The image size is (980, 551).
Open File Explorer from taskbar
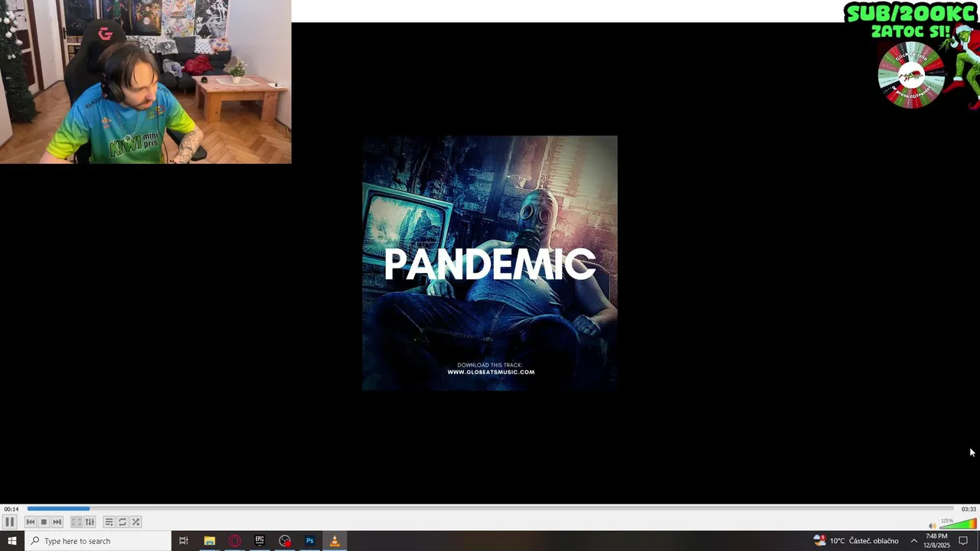click(209, 541)
